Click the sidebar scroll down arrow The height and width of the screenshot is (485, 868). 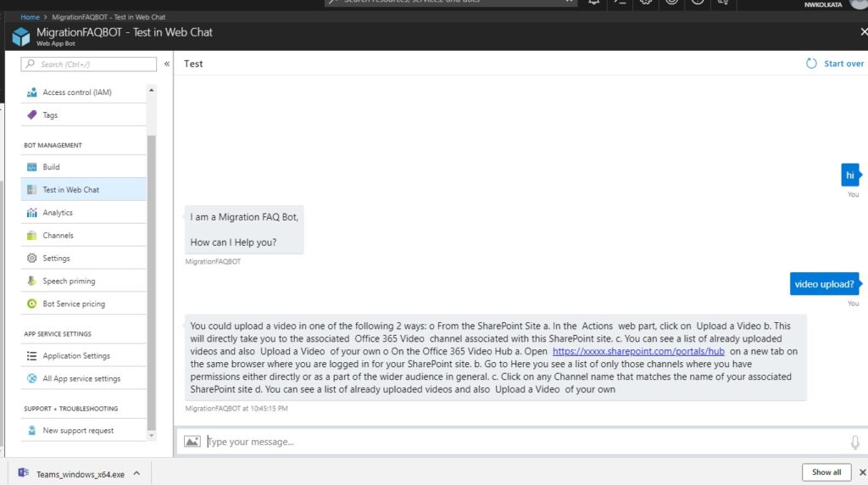click(151, 436)
